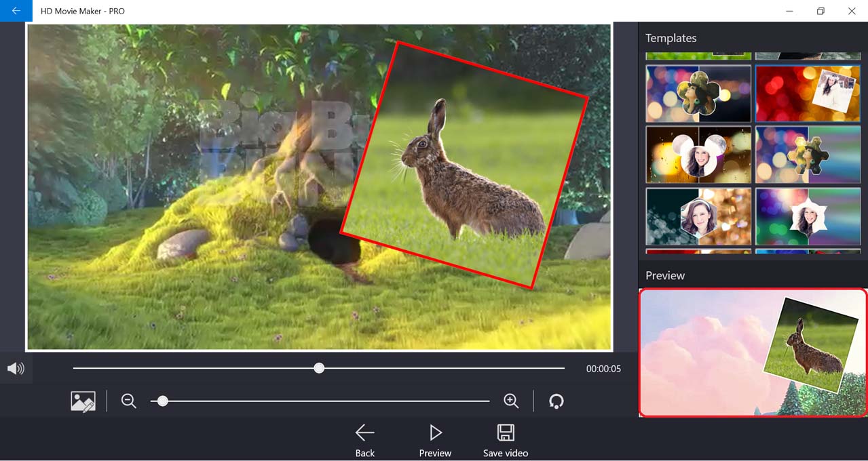The width and height of the screenshot is (868, 461).
Task: Select the red-bordered rabbit photo overlay
Action: coord(465,165)
